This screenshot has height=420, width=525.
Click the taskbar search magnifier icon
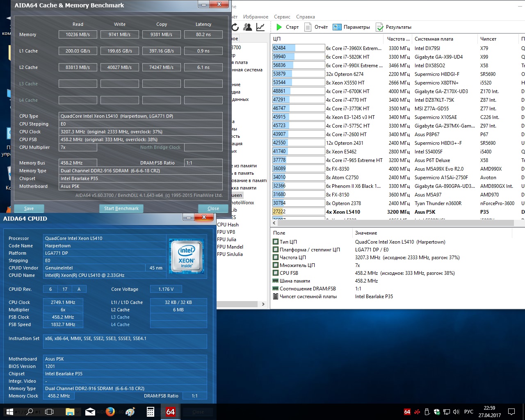click(x=30, y=412)
